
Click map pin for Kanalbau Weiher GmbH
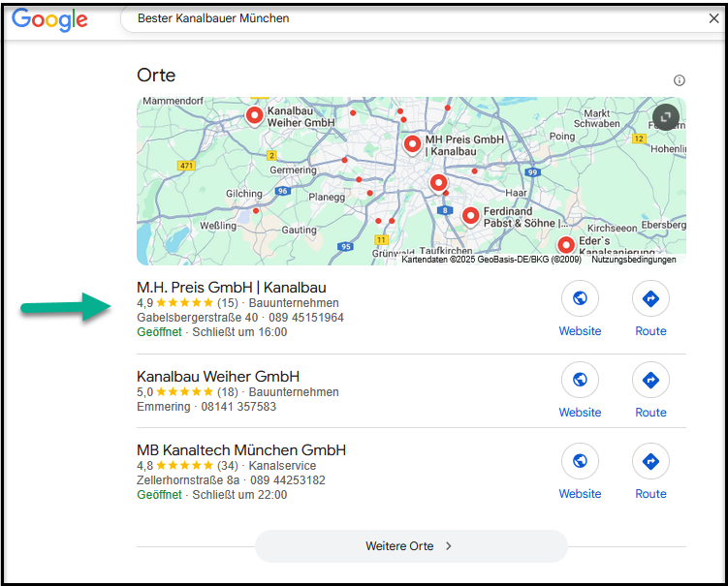tap(254, 116)
